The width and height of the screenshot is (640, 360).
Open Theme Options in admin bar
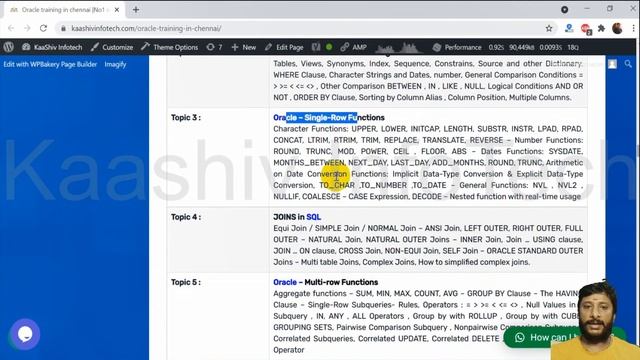click(169, 47)
